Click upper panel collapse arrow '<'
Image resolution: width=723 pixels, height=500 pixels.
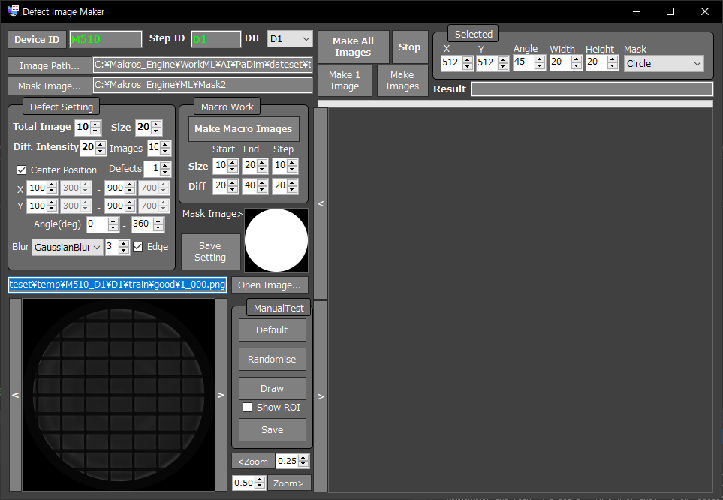321,203
